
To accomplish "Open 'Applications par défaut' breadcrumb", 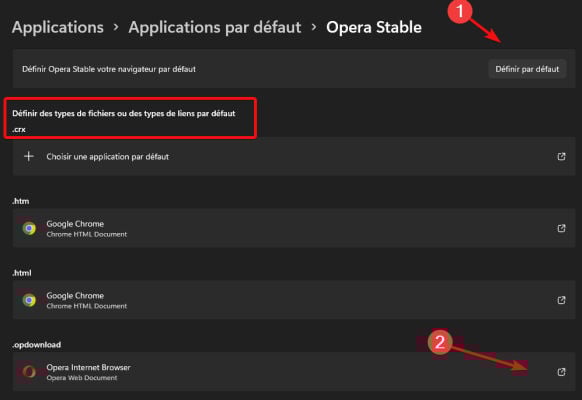I will [215, 27].
